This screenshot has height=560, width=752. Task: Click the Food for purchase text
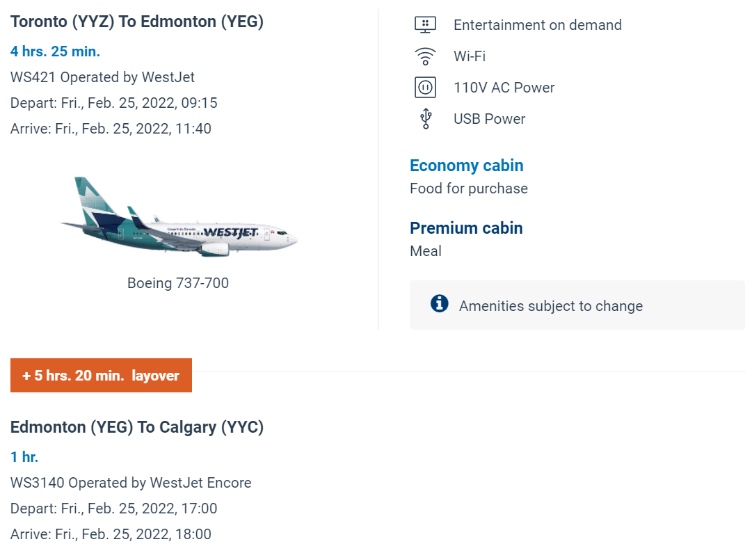[469, 189]
